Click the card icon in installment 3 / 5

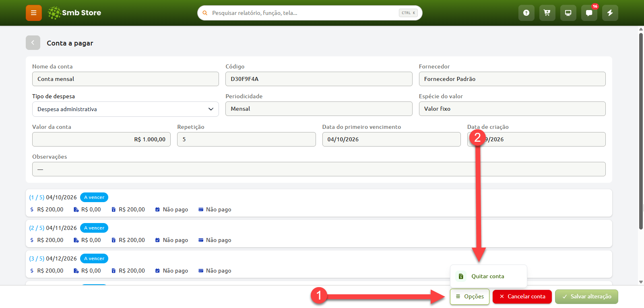[x=201, y=271]
